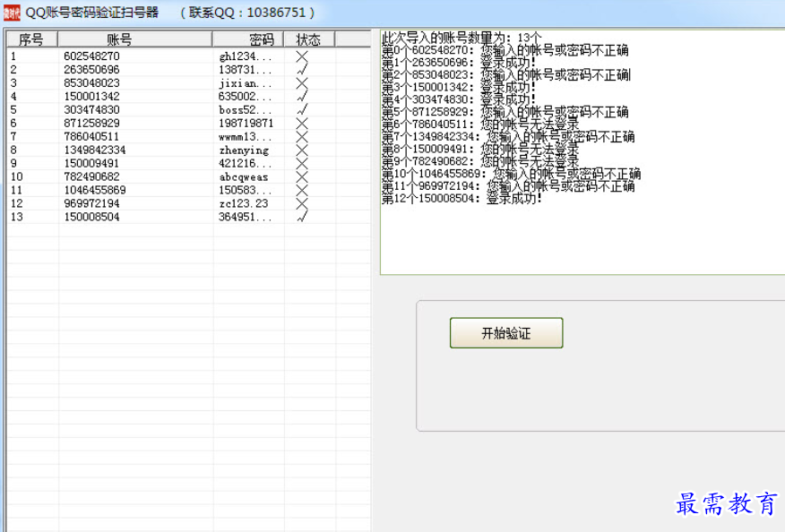The height and width of the screenshot is (532, 785).
Task: Click log line 第1个263650696: 登录成功
Action: pyautogui.click(x=459, y=63)
